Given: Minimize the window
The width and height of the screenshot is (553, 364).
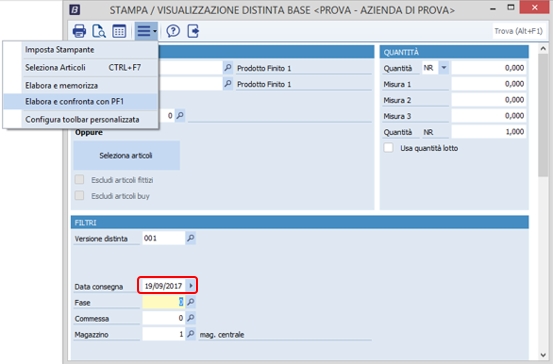Looking at the screenshot, I should coord(493,8).
